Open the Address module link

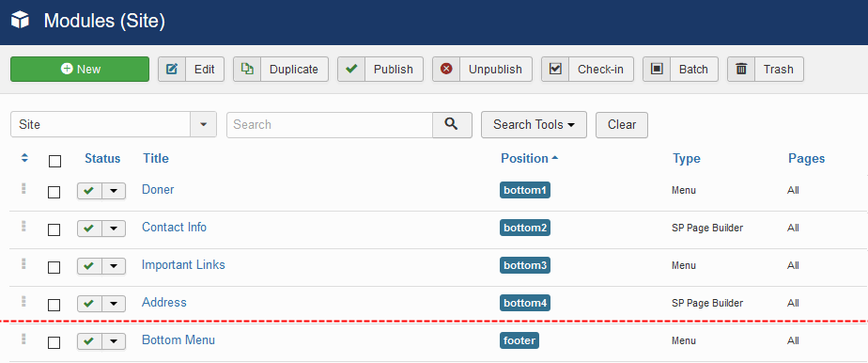click(x=163, y=303)
